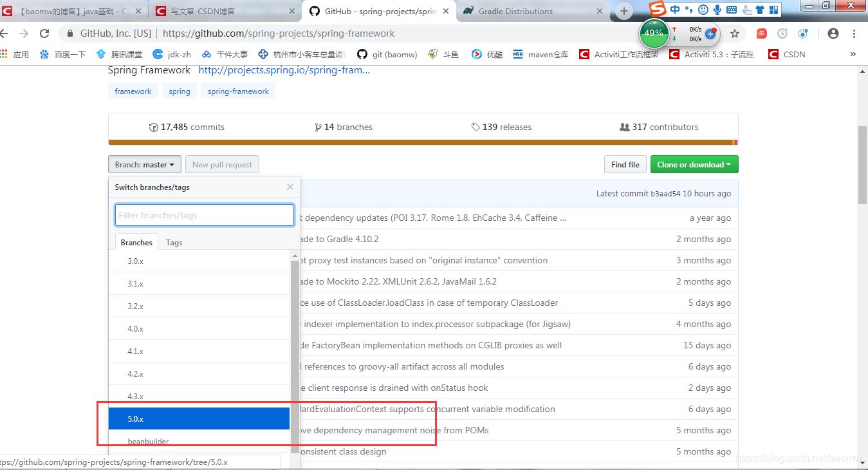Screen dimensions: 868x470
Task: Close the 写文章-CSDN博客 tab
Action: [292, 12]
